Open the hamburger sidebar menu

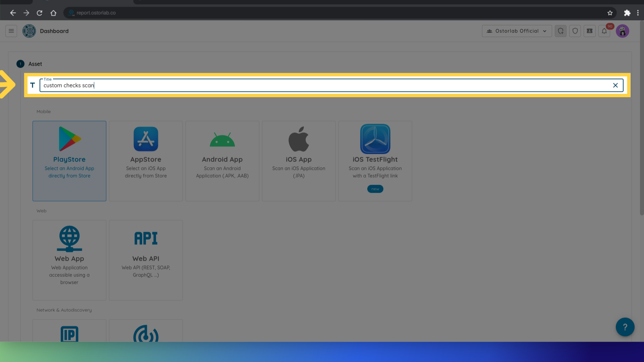click(x=11, y=31)
